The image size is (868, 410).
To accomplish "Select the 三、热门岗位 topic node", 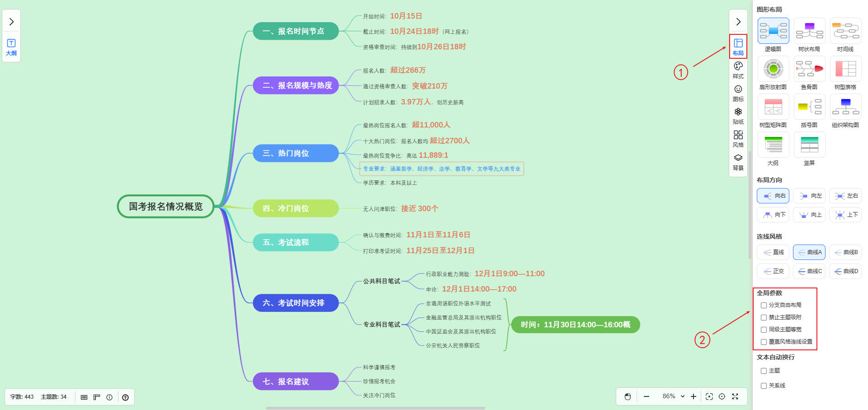I will tap(295, 153).
